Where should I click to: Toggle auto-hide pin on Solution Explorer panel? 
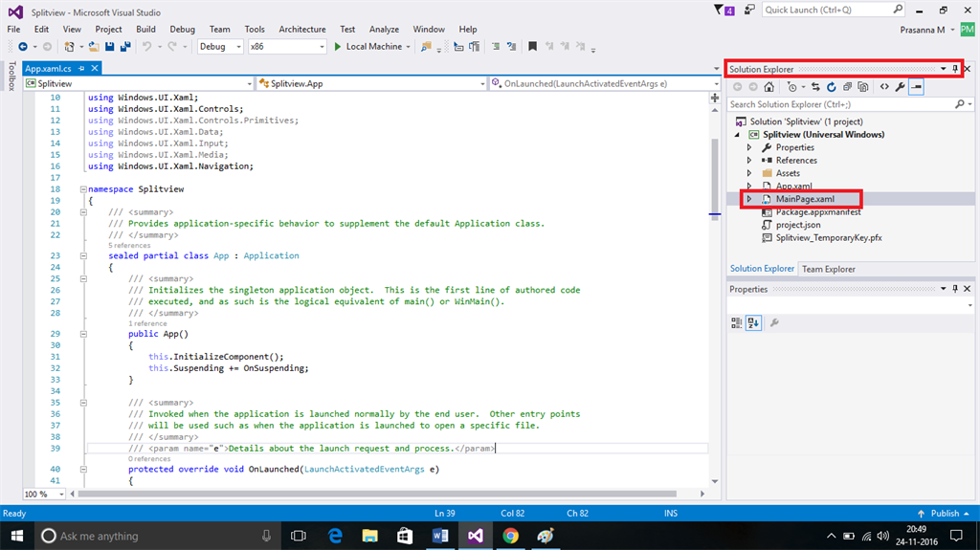pos(954,69)
